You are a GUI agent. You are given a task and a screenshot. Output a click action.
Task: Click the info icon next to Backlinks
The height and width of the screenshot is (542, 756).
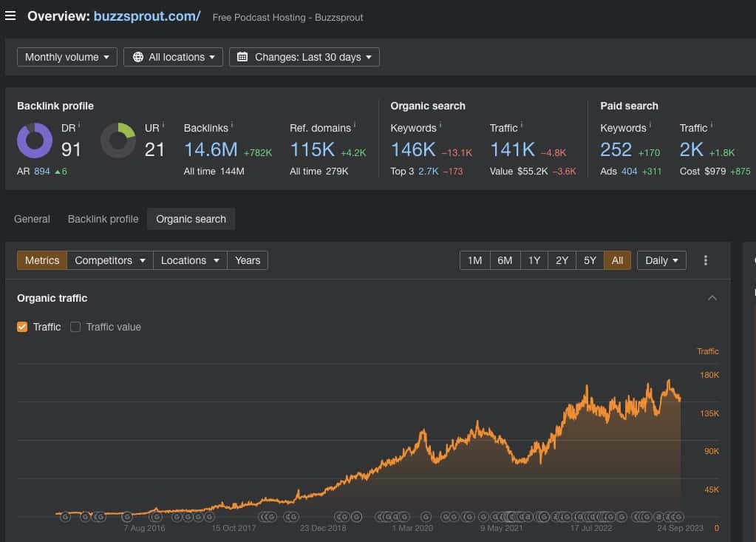pyautogui.click(x=232, y=126)
